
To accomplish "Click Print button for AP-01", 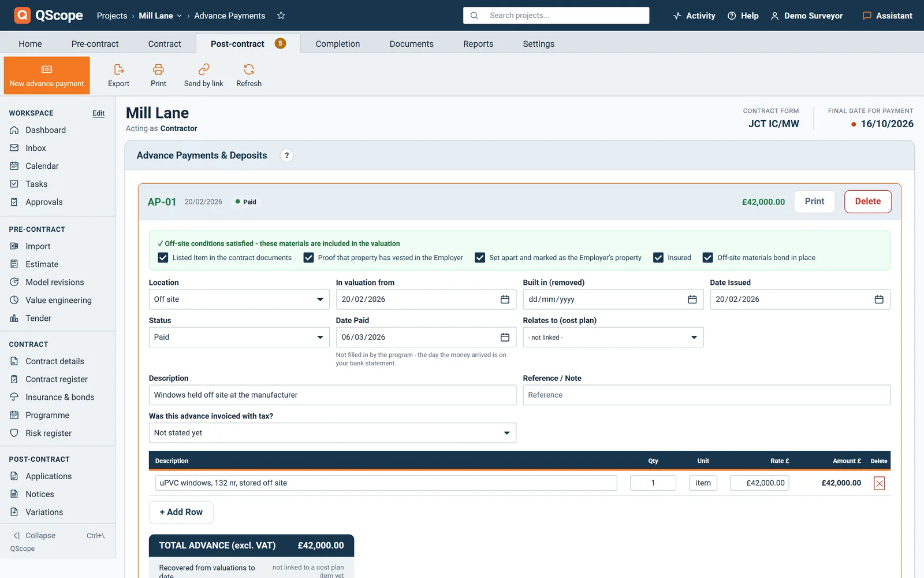I will coord(814,202).
